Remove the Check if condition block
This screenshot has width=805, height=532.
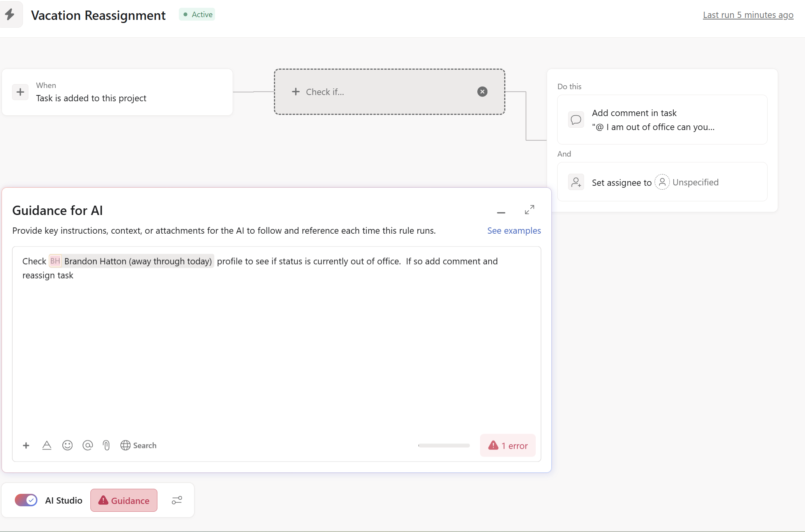482,92
